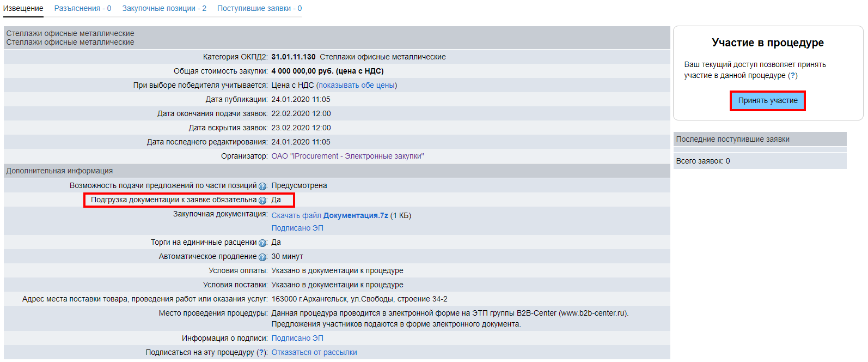The width and height of the screenshot is (868, 362).
Task: Click question mark after "Подписаться на эту процедуру"
Action: (x=262, y=353)
